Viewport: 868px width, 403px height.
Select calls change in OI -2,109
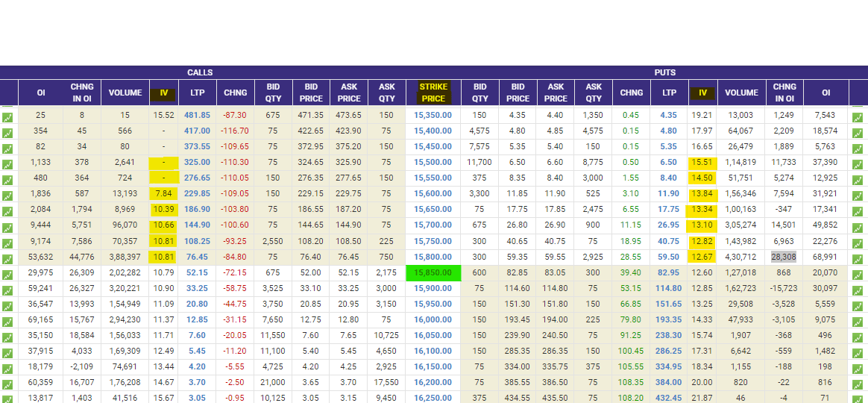click(x=82, y=367)
